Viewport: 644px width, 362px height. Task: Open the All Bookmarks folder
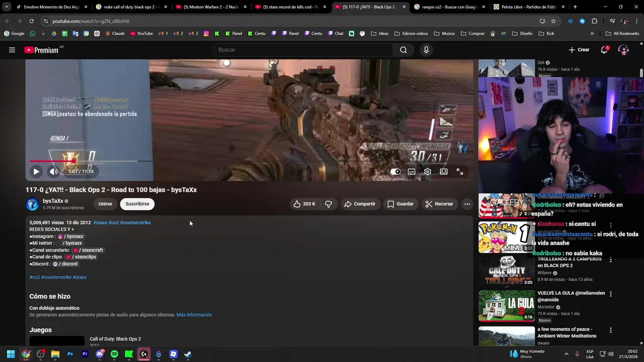tap(622, 34)
